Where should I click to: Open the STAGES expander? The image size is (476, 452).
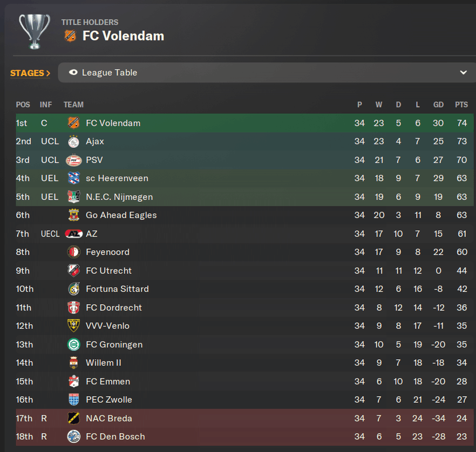[30, 73]
